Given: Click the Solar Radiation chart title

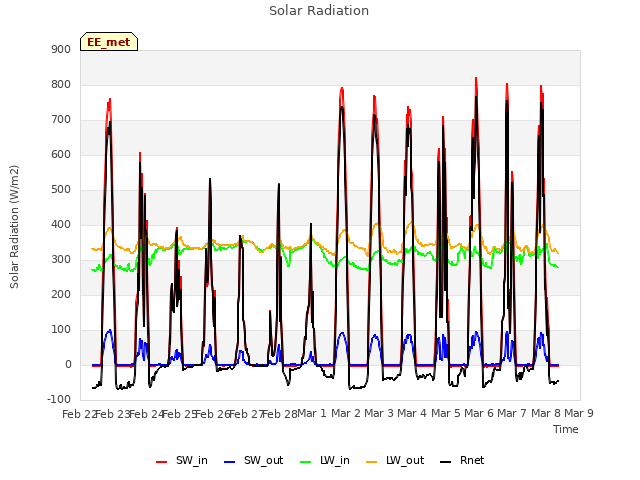Looking at the screenshot, I should click(x=319, y=11).
